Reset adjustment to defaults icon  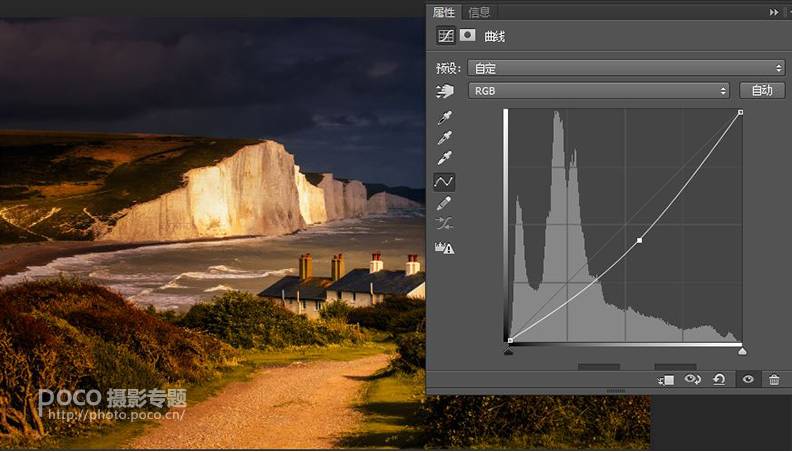point(719,379)
